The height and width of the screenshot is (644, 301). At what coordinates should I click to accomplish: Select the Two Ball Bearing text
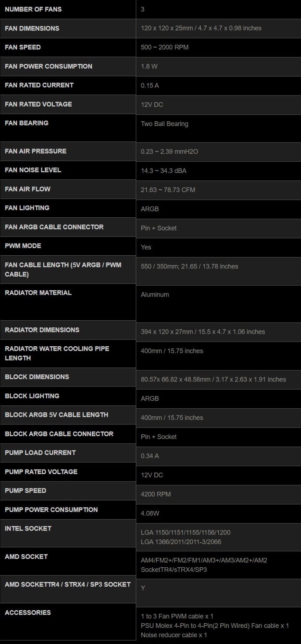(164, 124)
